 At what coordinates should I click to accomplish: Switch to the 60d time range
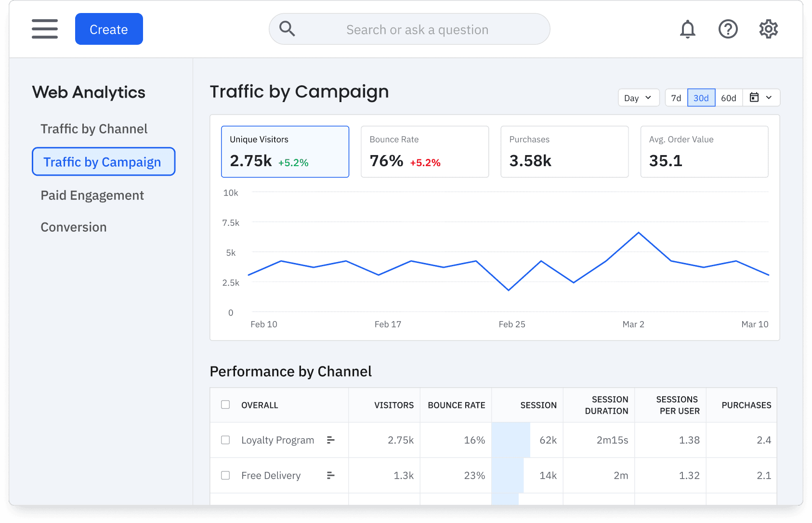point(728,98)
